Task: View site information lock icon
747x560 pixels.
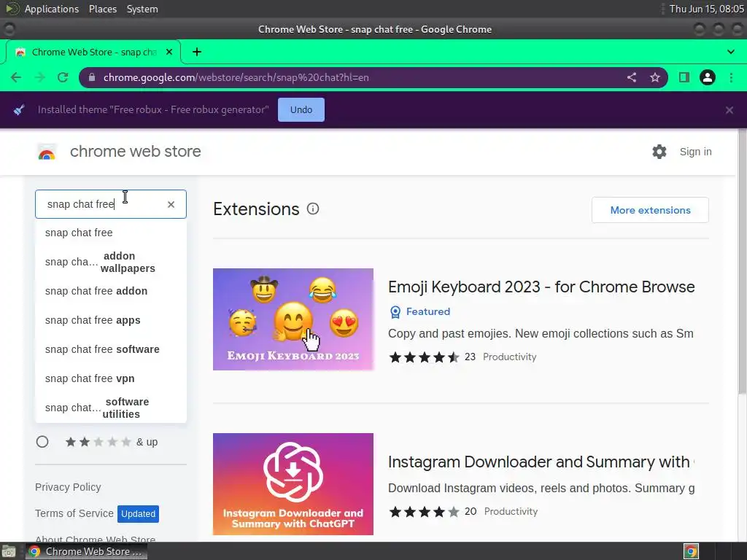Action: 93,77
